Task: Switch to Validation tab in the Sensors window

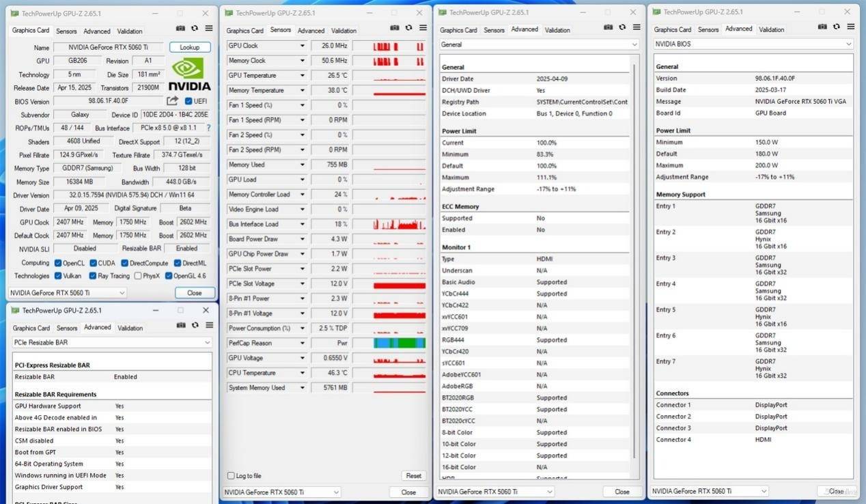Action: [x=344, y=31]
